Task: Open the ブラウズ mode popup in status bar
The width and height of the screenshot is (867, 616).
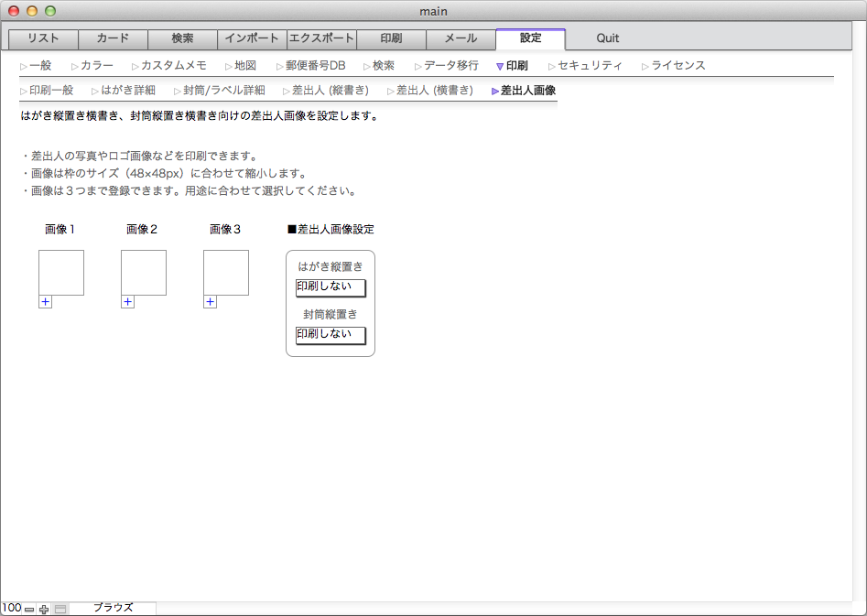Action: click(x=113, y=608)
